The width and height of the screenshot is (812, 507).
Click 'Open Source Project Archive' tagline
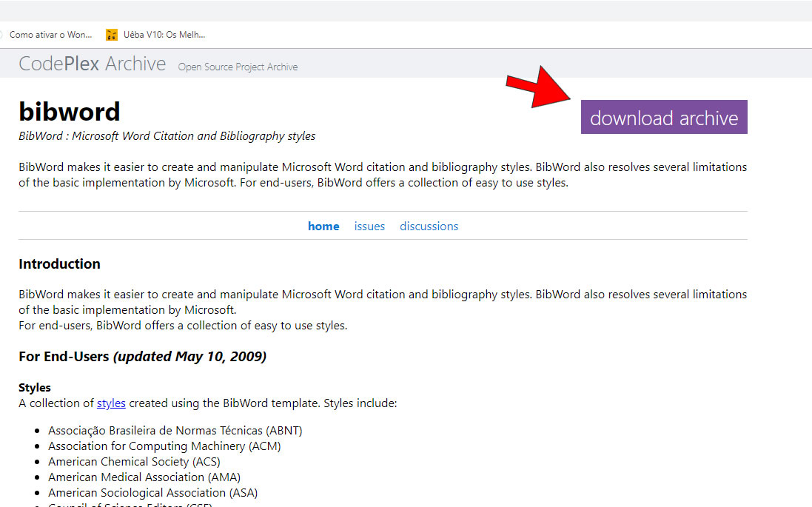[238, 67]
